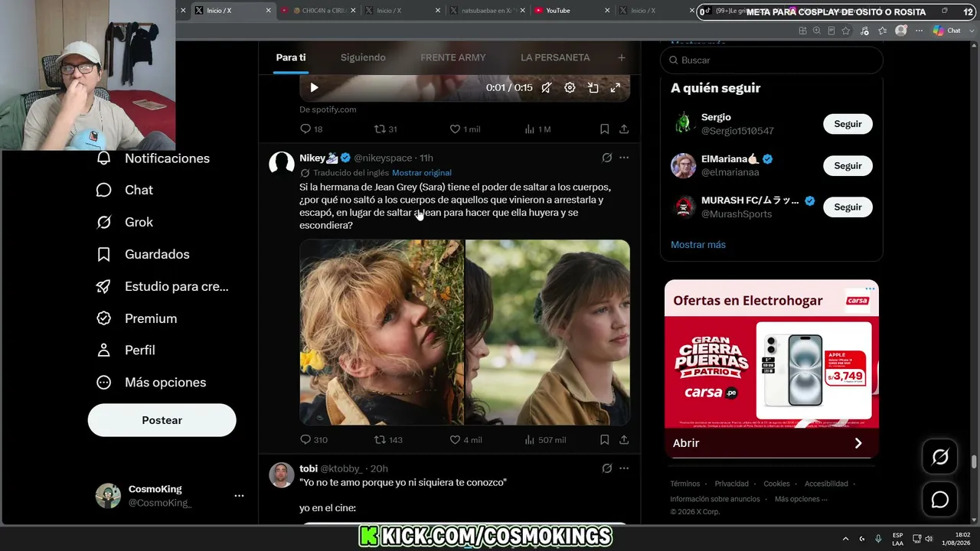Viewport: 980px width, 551px height.
Task: Enter fullscreen on the video player
Action: (x=615, y=87)
